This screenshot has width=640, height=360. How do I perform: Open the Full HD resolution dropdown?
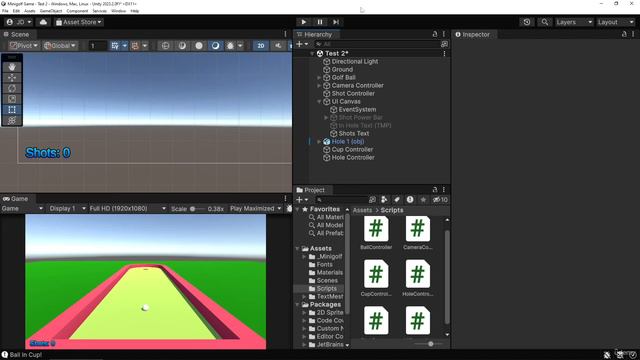coord(128,209)
